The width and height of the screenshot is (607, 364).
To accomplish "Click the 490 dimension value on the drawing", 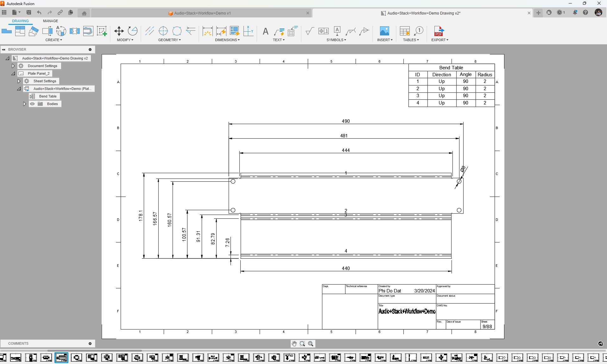I will 346,121.
